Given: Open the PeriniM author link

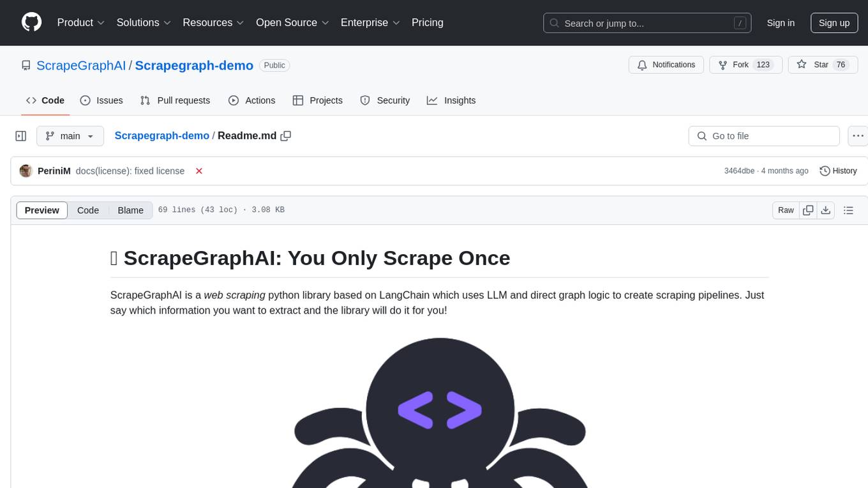Looking at the screenshot, I should (54, 171).
